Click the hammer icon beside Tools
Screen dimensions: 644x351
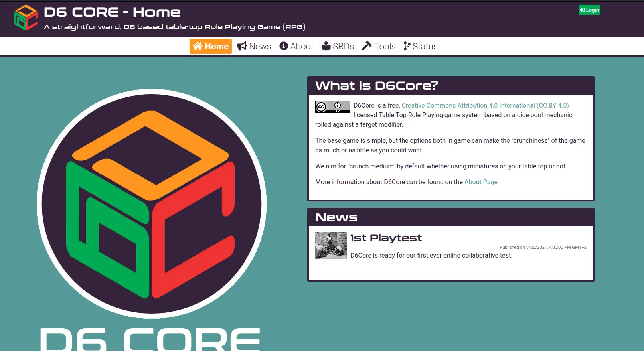(367, 46)
